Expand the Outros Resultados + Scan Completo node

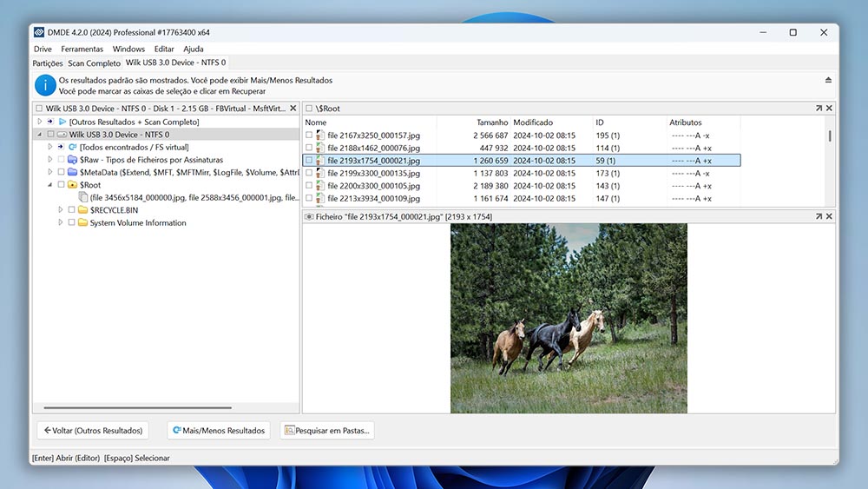[x=39, y=122]
